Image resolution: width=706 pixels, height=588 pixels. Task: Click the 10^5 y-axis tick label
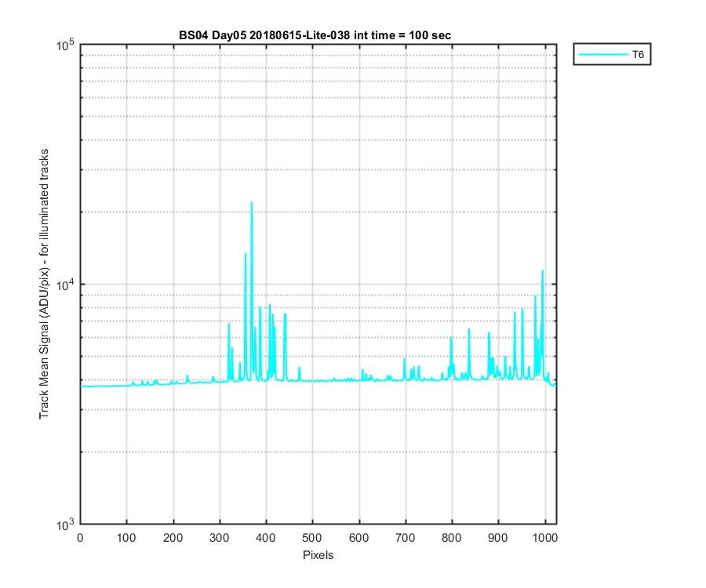pos(66,45)
